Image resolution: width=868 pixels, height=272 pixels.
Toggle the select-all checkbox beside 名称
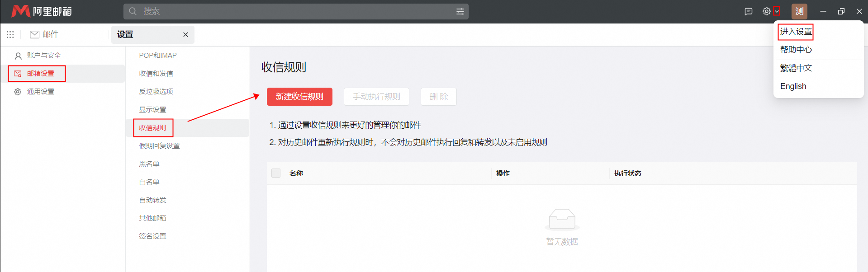(x=276, y=174)
